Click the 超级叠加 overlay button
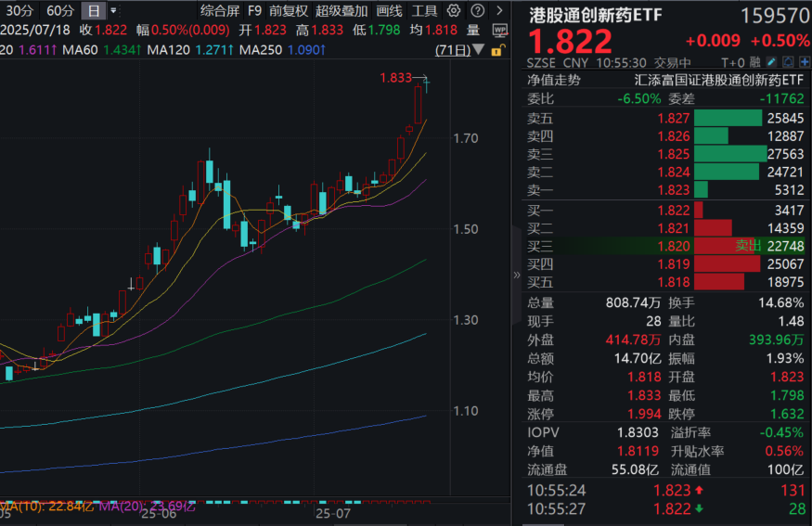This screenshot has width=812, height=526. pyautogui.click(x=342, y=11)
